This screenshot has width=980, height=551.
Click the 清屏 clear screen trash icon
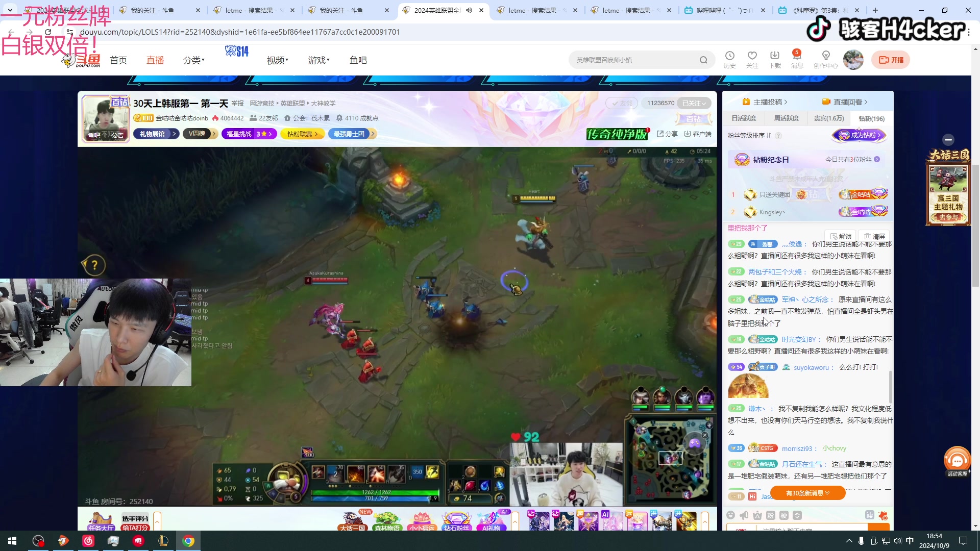[874, 236]
